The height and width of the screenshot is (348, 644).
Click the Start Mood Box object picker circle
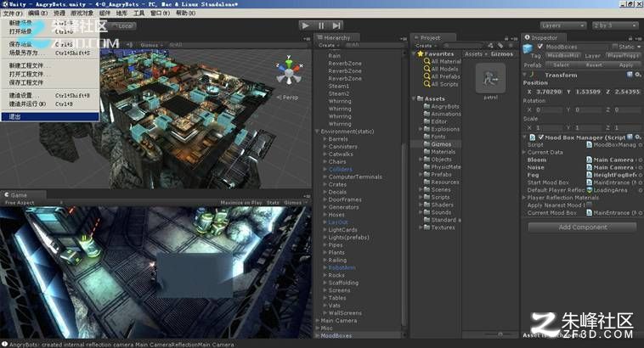tap(640, 182)
